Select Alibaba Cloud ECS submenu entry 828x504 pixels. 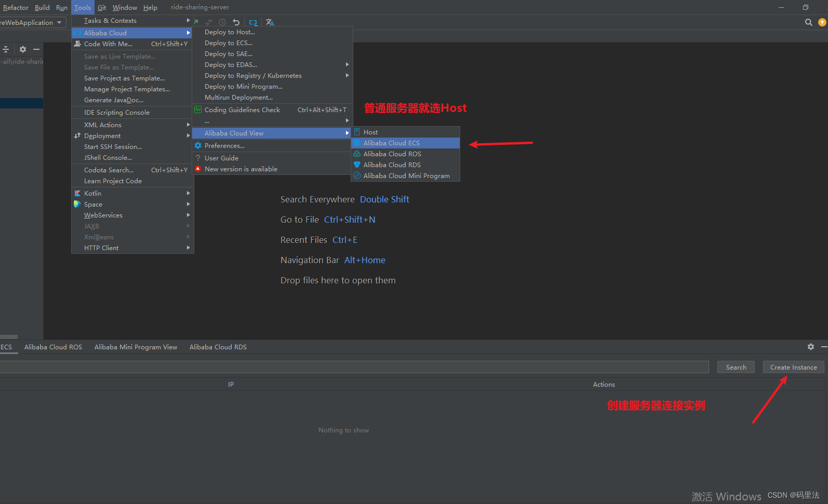coord(406,143)
